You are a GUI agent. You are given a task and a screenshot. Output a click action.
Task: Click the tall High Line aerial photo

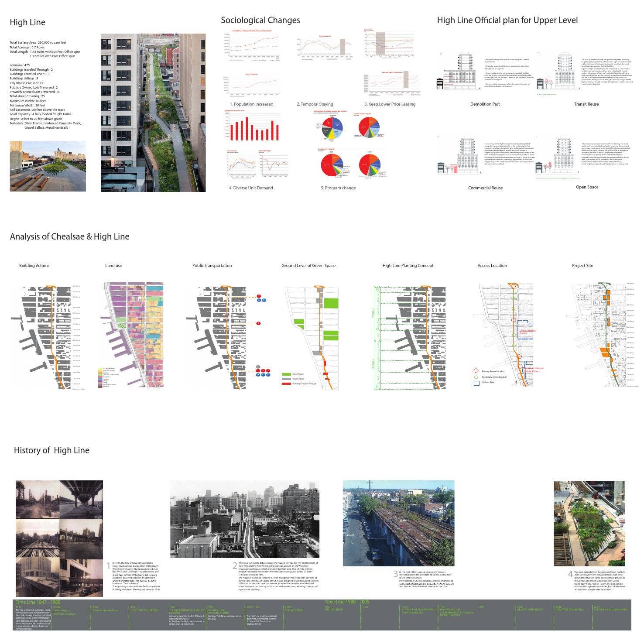153,113
